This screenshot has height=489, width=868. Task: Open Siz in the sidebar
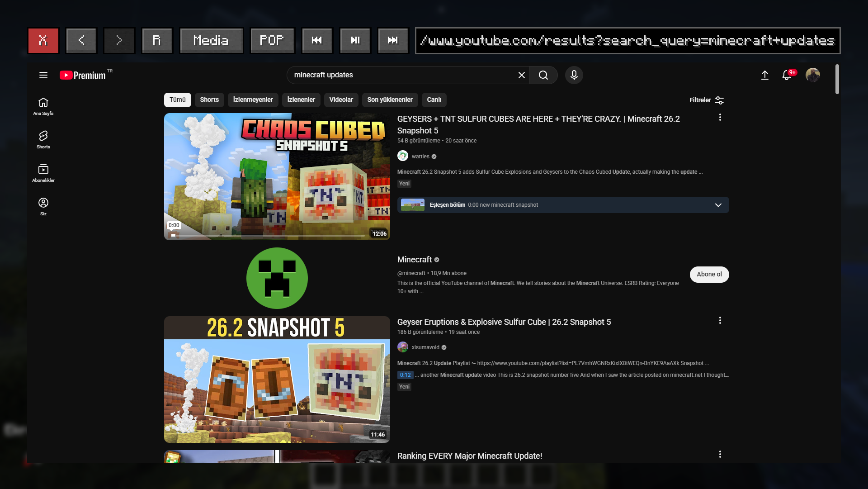[43, 207]
